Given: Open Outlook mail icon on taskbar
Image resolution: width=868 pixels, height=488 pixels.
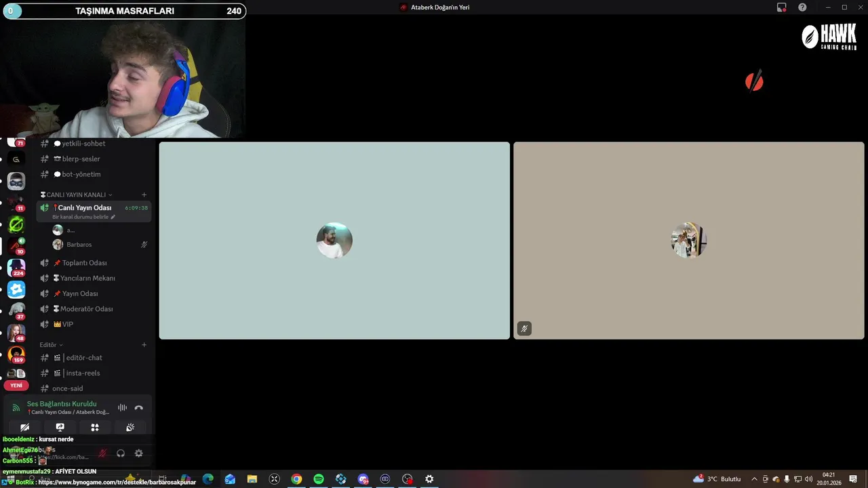Looking at the screenshot, I should (x=230, y=479).
